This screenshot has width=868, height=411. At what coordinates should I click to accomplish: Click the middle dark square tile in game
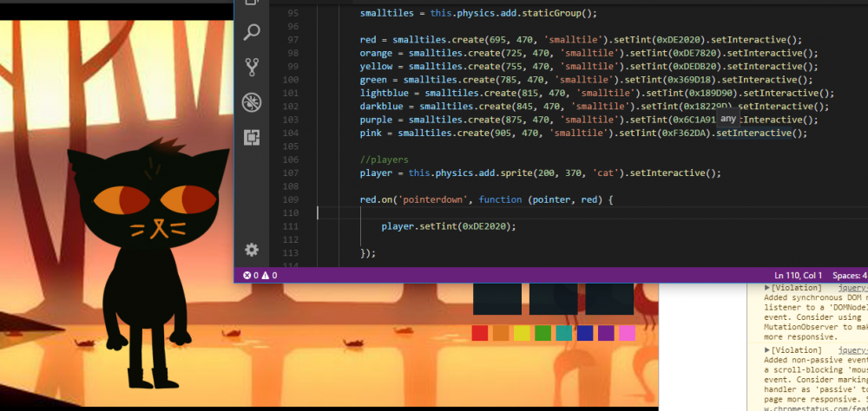553,299
